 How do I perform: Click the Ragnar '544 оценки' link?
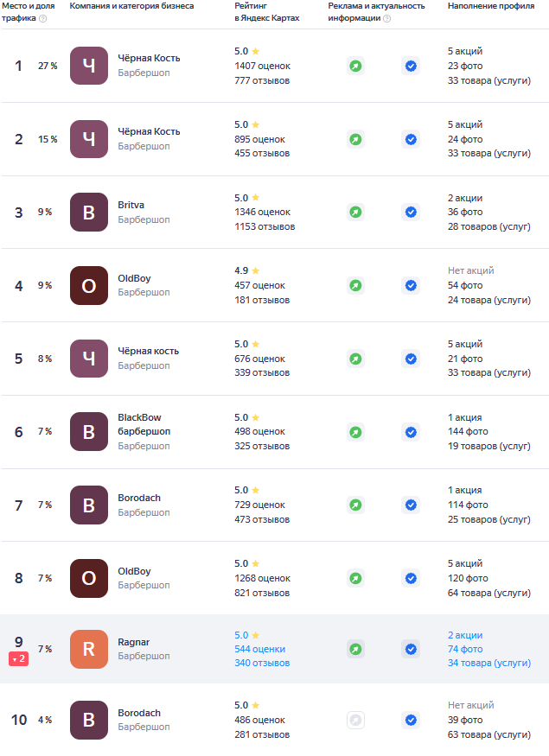point(259,649)
